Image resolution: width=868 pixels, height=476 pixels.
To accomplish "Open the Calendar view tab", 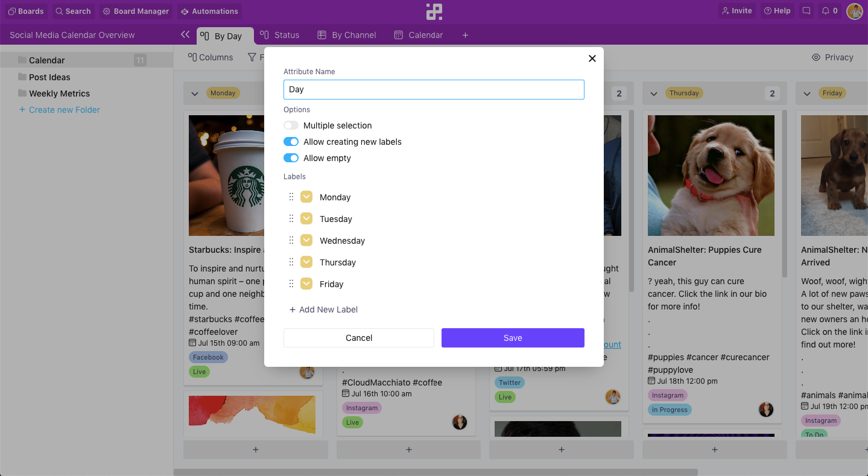I will (419, 35).
